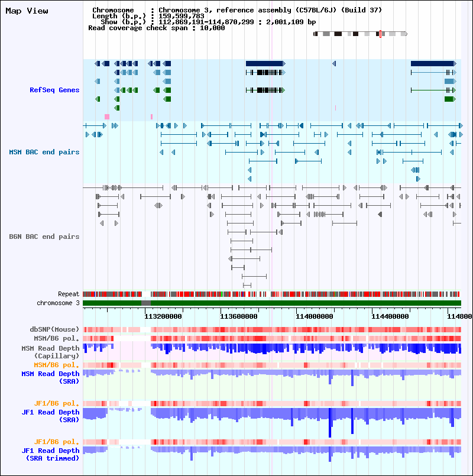Click the Map View heading
The image size is (473, 476).
pos(27,11)
